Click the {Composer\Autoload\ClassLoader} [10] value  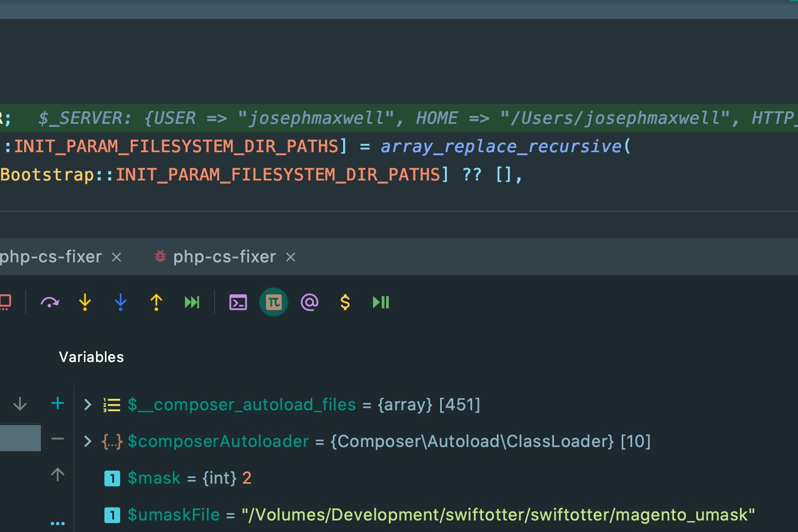[491, 441]
